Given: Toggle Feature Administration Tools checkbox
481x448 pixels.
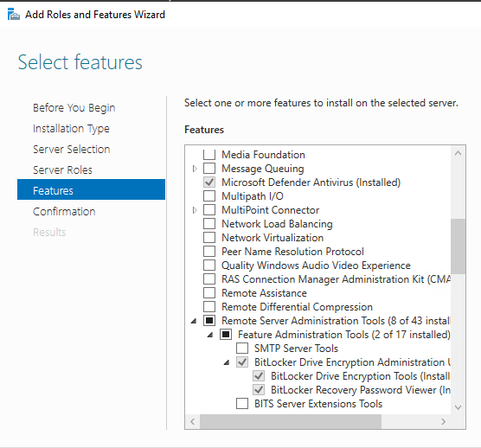Looking at the screenshot, I should (x=226, y=334).
